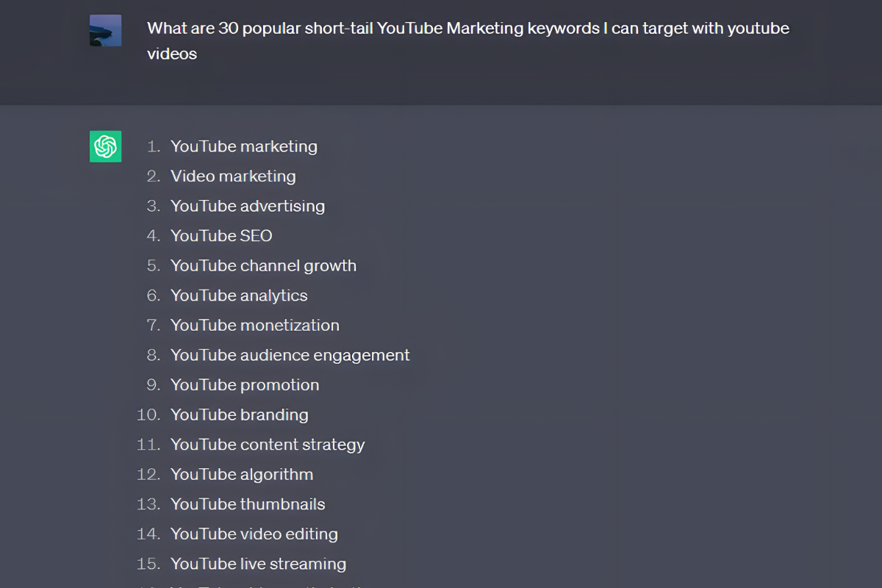Click the user prompt about short-tail keywords
The width and height of the screenshot is (882, 588).
tap(467, 29)
